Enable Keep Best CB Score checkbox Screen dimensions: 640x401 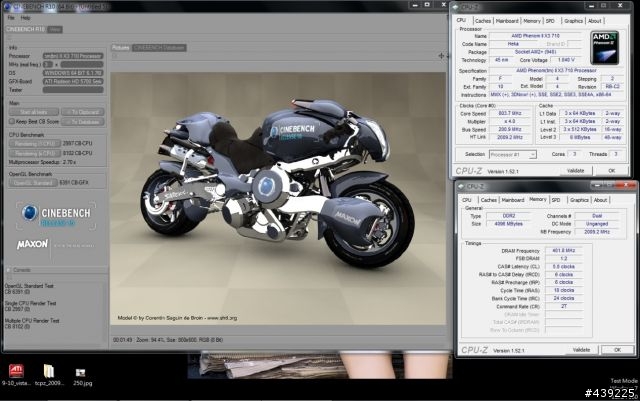[12, 121]
